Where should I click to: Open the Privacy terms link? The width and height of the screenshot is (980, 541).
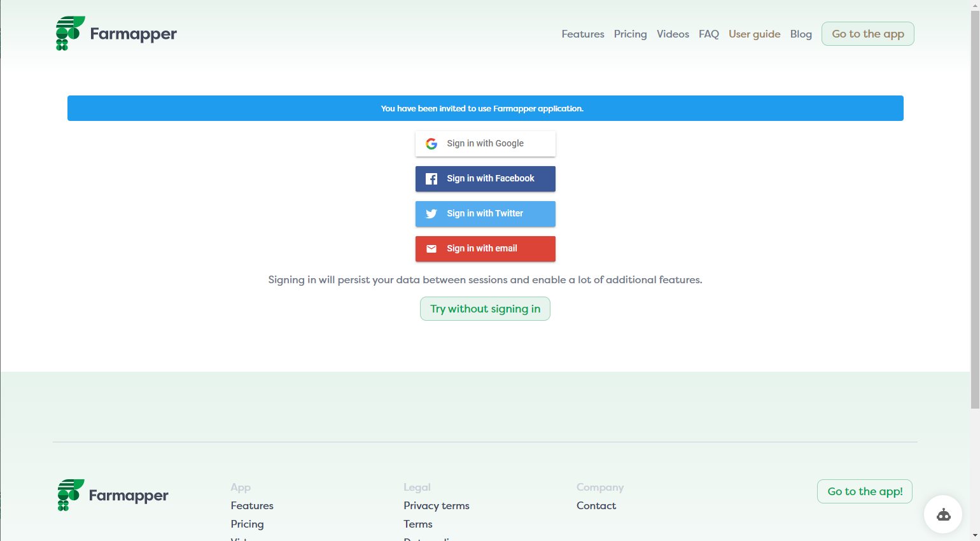coord(437,505)
